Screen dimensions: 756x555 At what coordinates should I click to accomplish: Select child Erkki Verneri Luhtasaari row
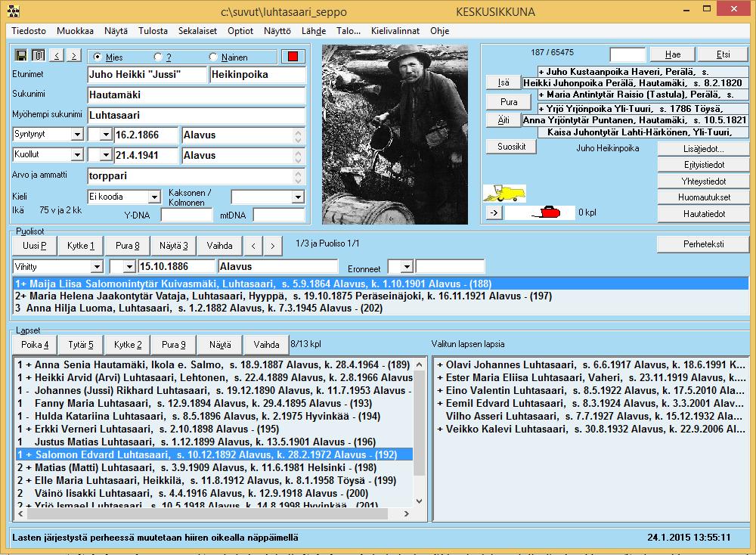(214, 429)
